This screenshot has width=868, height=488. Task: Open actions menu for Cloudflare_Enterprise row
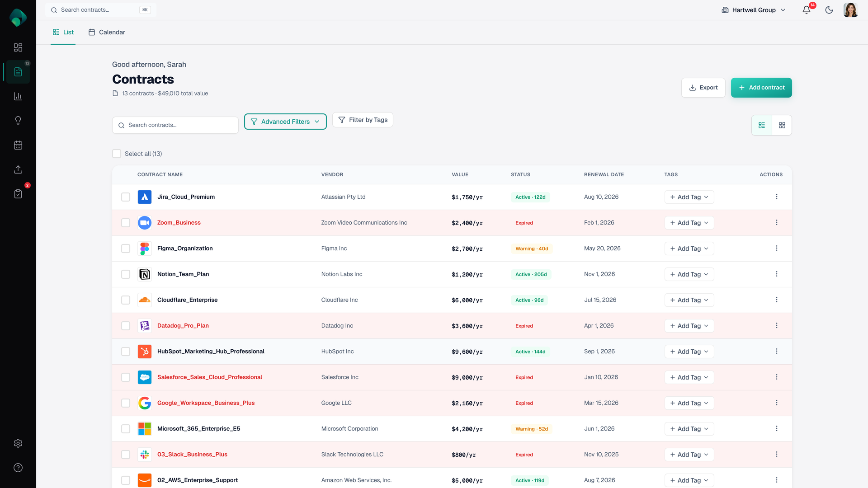pyautogui.click(x=777, y=300)
